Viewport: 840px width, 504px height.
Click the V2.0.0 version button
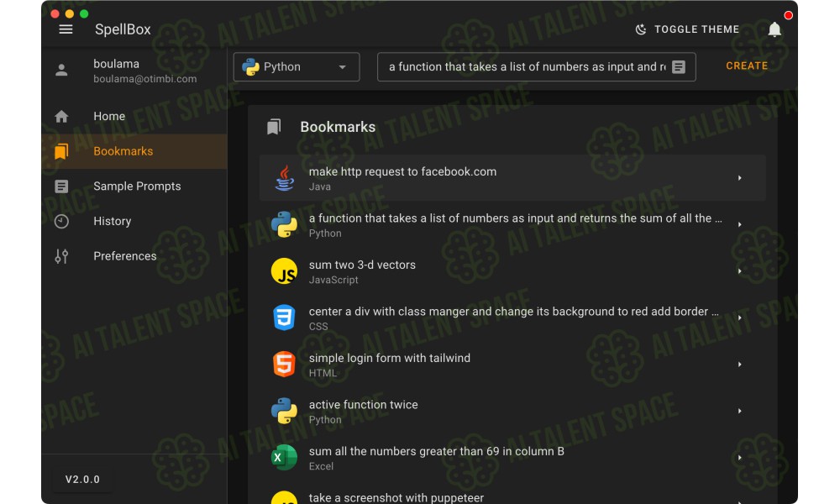click(x=82, y=480)
